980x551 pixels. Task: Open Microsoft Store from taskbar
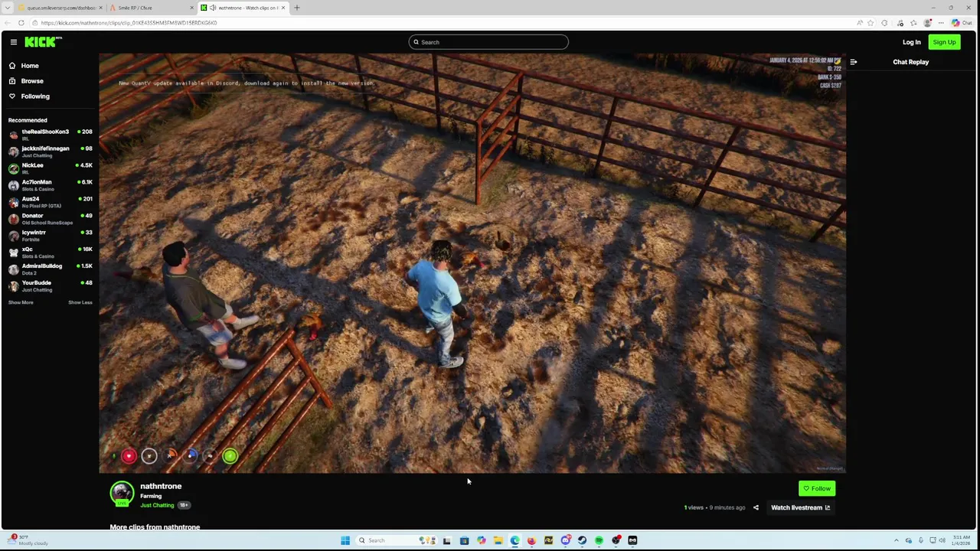tap(464, 540)
